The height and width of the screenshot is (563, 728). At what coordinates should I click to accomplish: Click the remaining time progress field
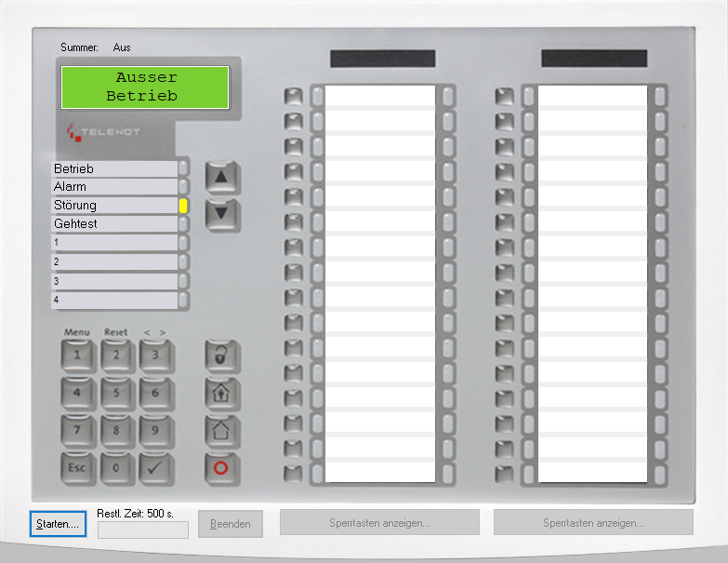143,529
